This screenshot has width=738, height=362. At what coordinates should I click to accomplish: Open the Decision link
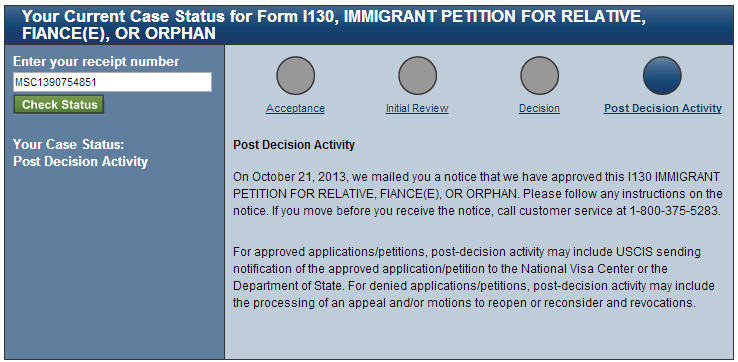click(539, 108)
